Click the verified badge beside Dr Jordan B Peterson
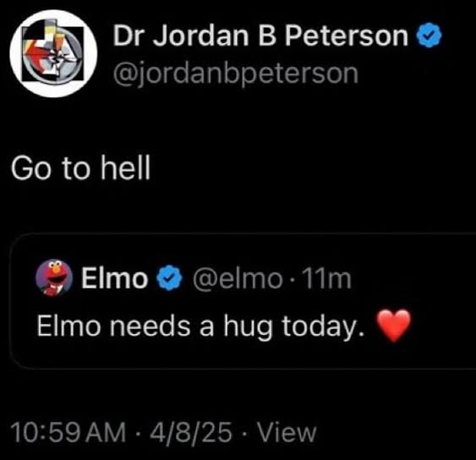 coord(429,35)
